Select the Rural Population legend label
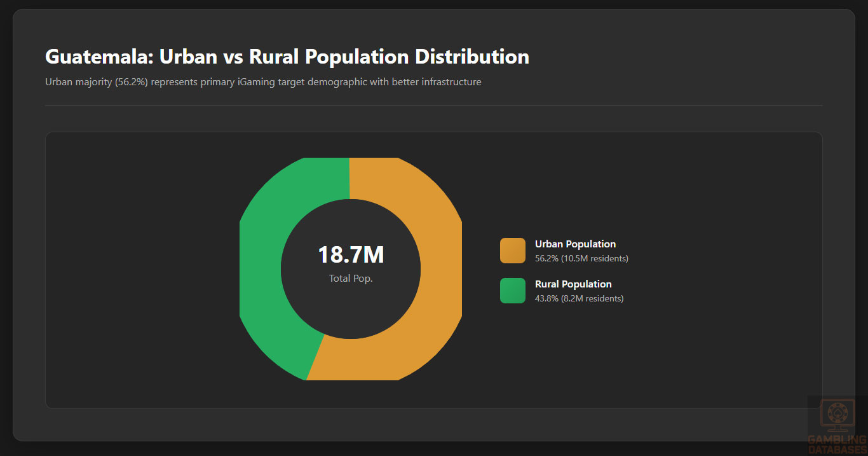Viewport: 868px width, 456px height. (573, 284)
